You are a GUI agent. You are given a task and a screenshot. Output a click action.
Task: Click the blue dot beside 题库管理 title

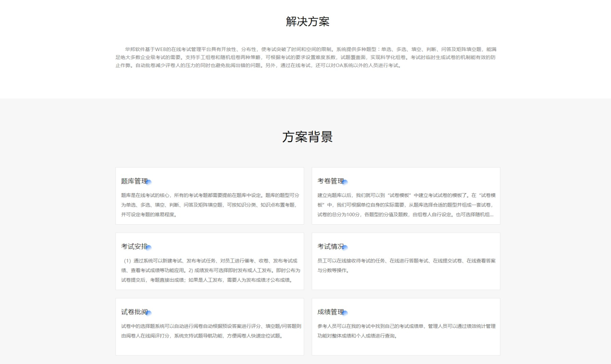[149, 182]
